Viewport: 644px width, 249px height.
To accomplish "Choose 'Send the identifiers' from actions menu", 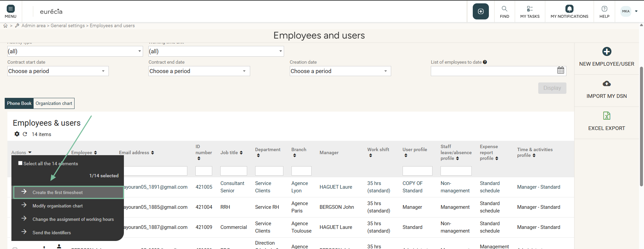I will click(x=52, y=233).
